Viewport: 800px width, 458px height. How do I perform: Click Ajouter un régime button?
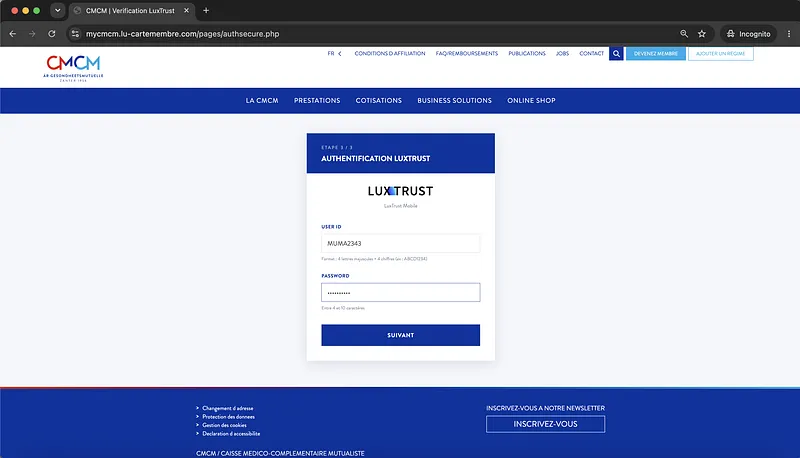(720, 54)
